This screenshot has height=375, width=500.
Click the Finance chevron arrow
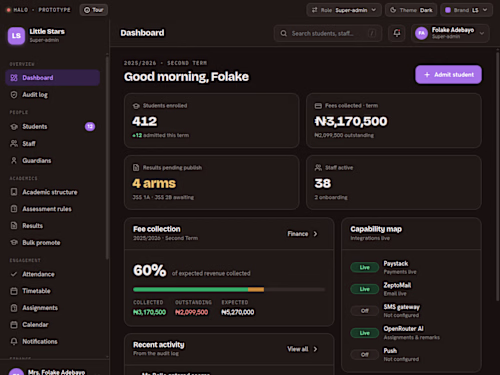(315, 234)
